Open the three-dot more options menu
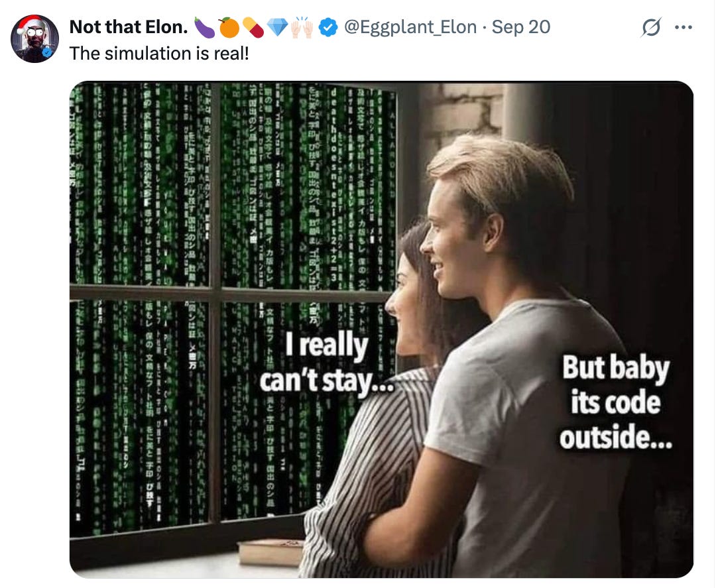This screenshot has width=716, height=588. coord(683,28)
